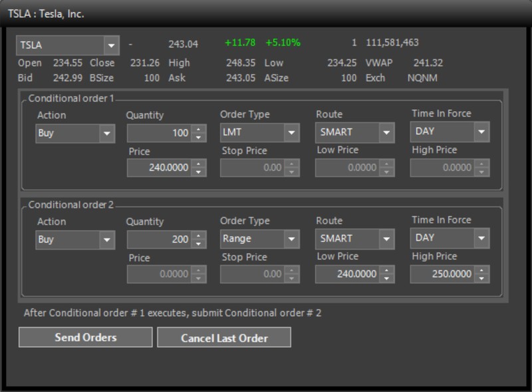Open Route SMART dropdown in Conditional order 2
Viewport: 532px width, 392px height.
pyautogui.click(x=386, y=239)
